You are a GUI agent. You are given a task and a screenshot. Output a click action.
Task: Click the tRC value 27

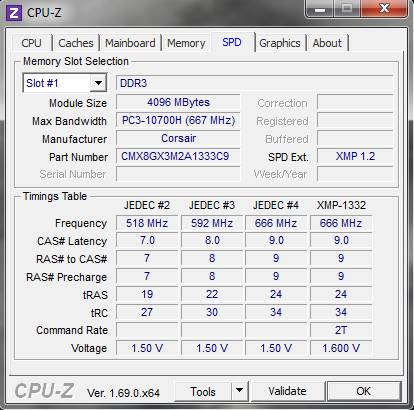pyautogui.click(x=147, y=312)
